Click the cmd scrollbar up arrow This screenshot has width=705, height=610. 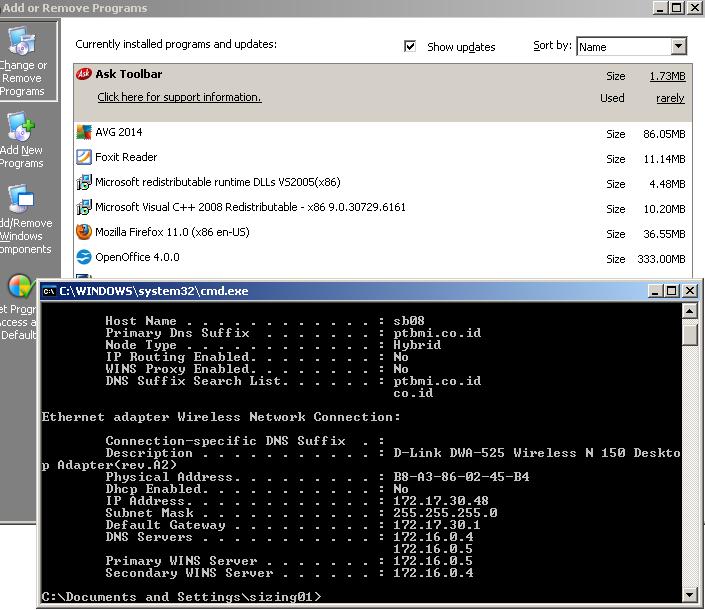tap(690, 311)
